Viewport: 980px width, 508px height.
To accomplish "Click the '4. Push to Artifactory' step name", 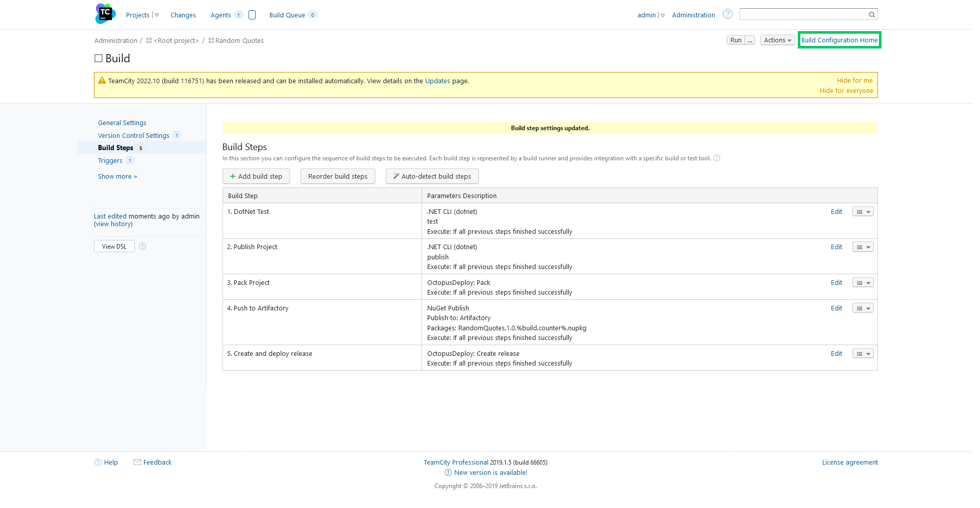I will (258, 308).
